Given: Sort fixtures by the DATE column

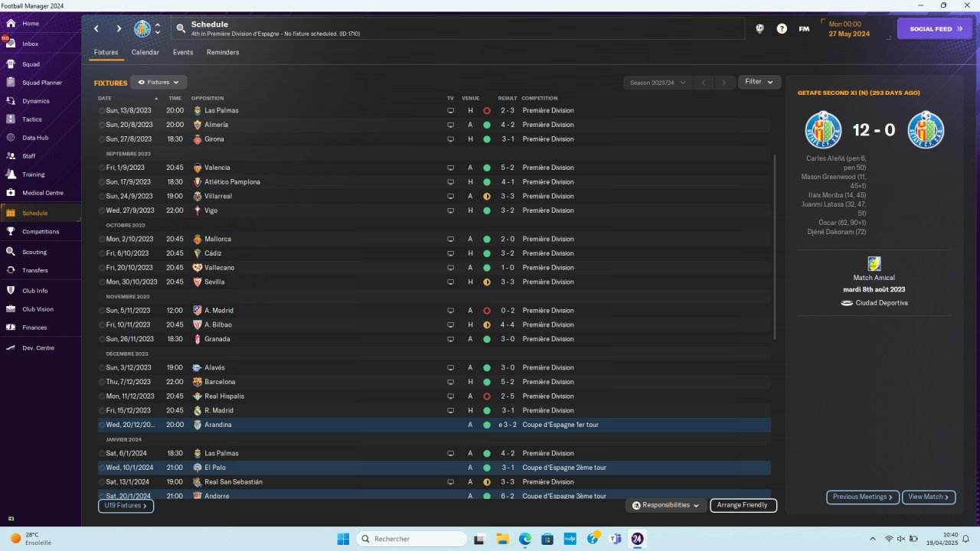Looking at the screenshot, I should coord(105,98).
